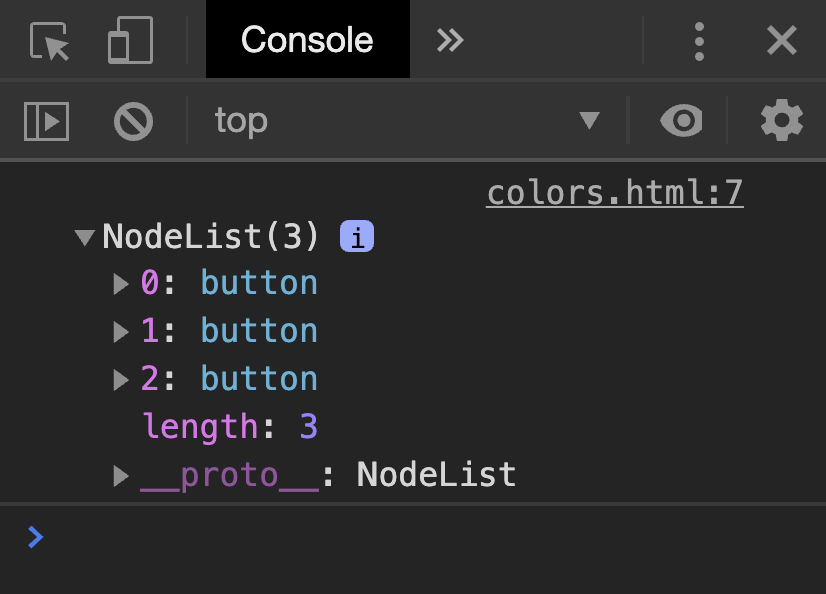The width and height of the screenshot is (826, 594).
Task: Expand the first button node at index 0
Action: pos(120,283)
